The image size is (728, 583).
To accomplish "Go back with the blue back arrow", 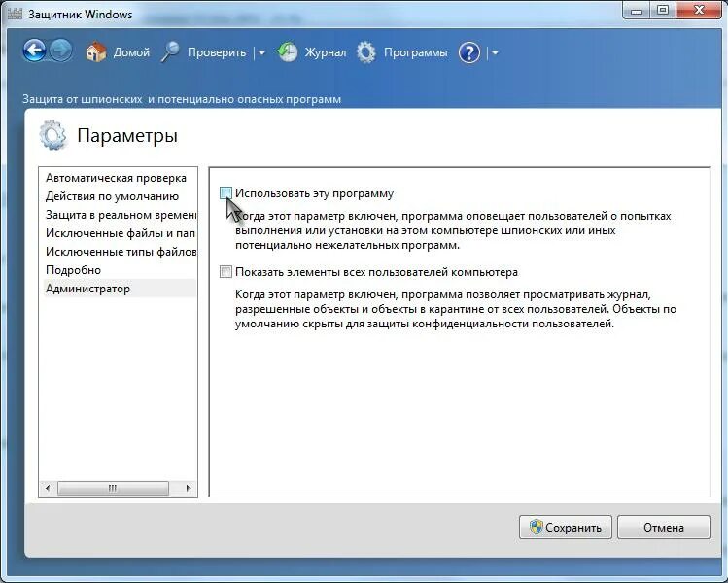I will [x=34, y=51].
